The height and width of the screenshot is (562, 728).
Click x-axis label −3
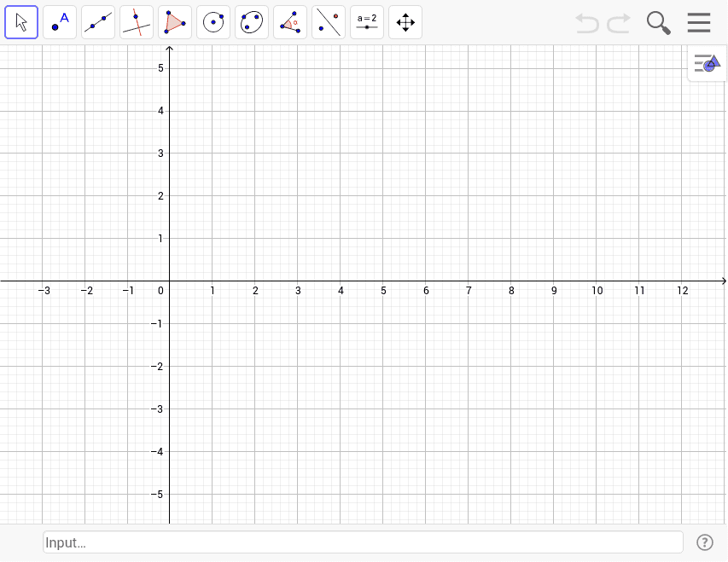click(x=44, y=291)
